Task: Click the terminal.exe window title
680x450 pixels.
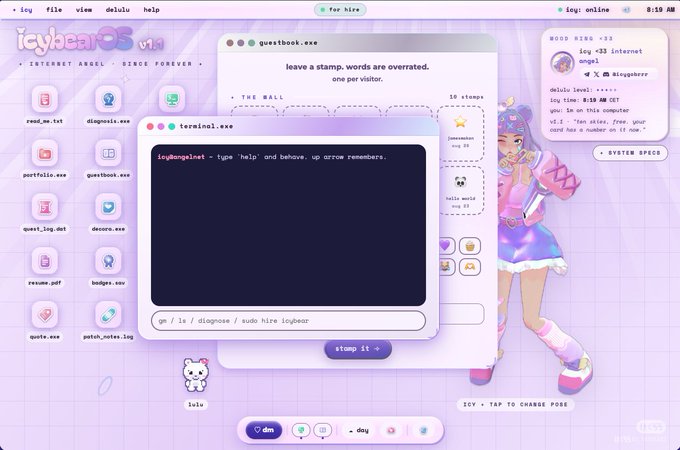Action: click(206, 127)
